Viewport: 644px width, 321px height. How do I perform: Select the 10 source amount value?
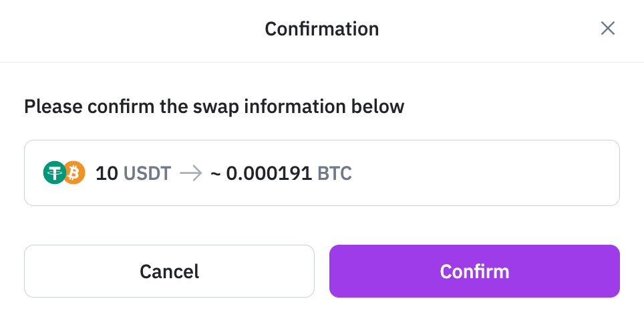107,173
